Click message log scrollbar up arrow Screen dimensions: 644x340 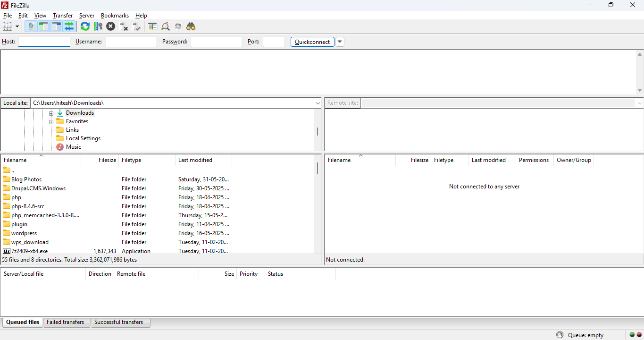coord(640,54)
